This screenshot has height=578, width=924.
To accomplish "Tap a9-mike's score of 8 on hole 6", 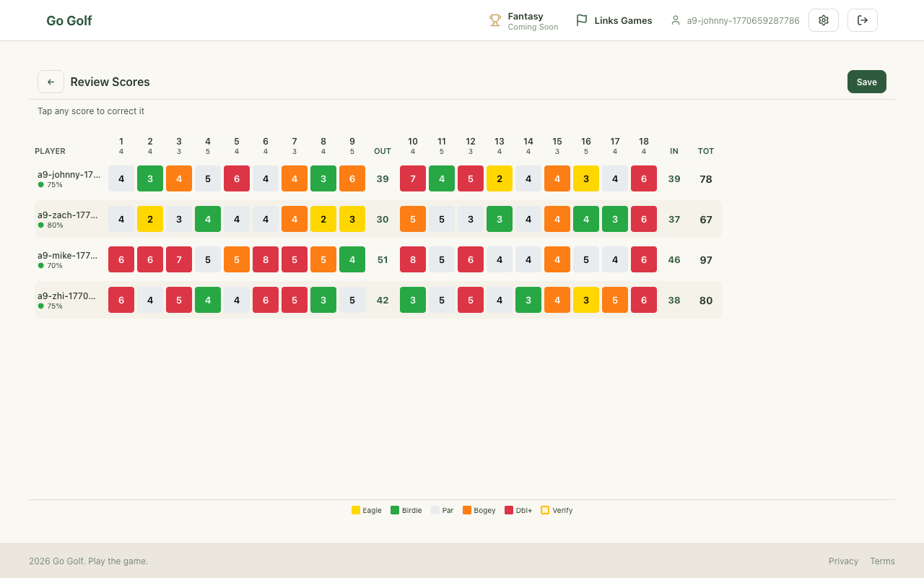I will pyautogui.click(x=266, y=259).
